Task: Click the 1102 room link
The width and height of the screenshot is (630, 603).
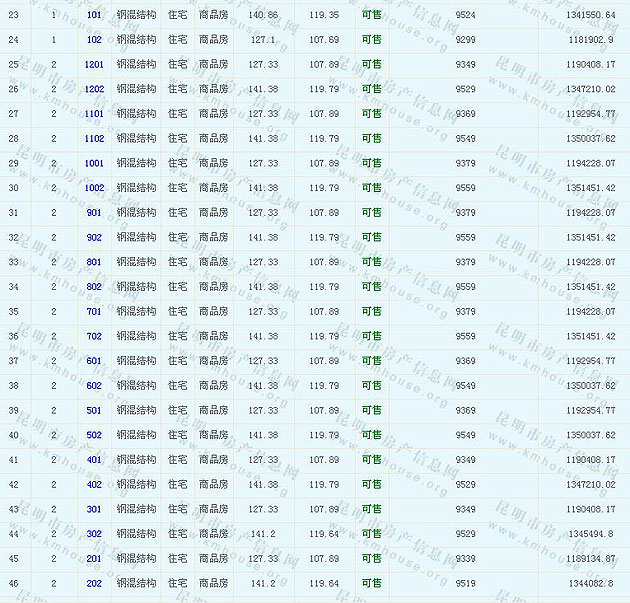Action: 94,139
